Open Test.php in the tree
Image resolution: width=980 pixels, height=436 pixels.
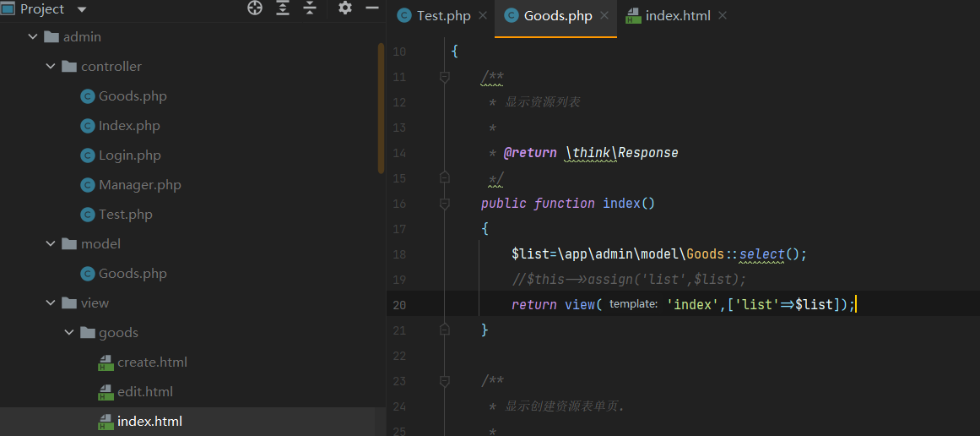point(126,215)
